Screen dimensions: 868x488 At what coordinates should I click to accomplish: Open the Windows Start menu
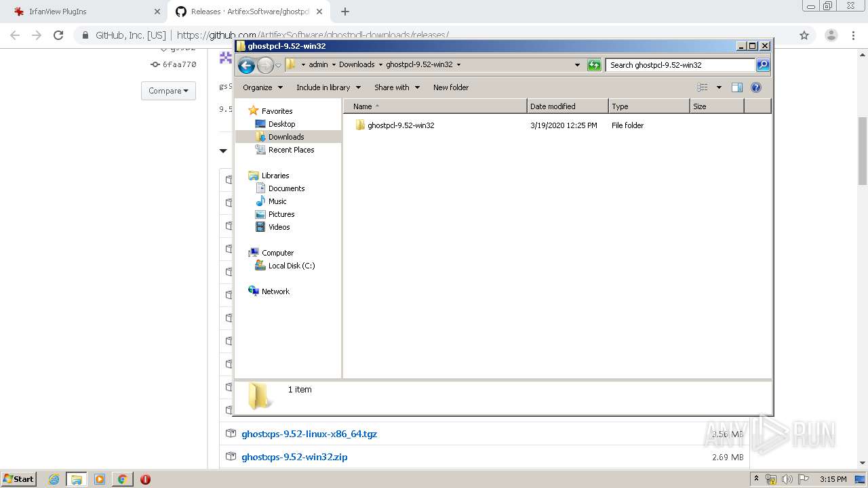click(19, 479)
